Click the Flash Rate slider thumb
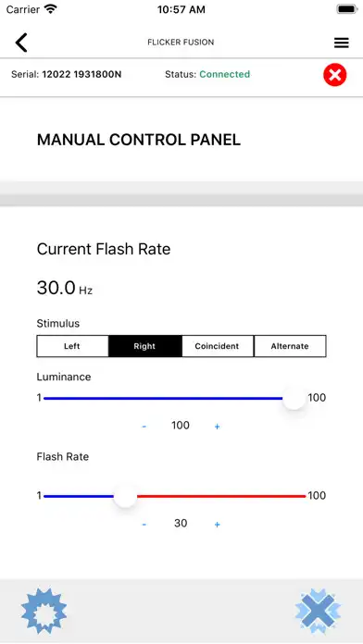This screenshot has height=644, width=363. [x=125, y=496]
